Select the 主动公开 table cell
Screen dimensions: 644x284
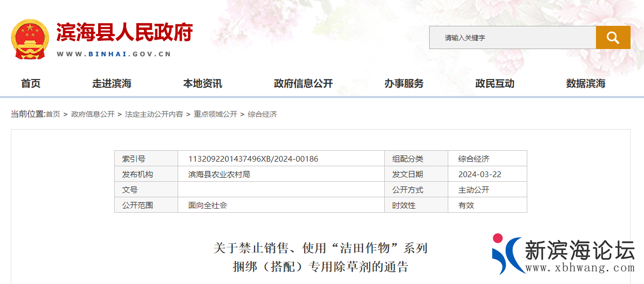(488, 190)
